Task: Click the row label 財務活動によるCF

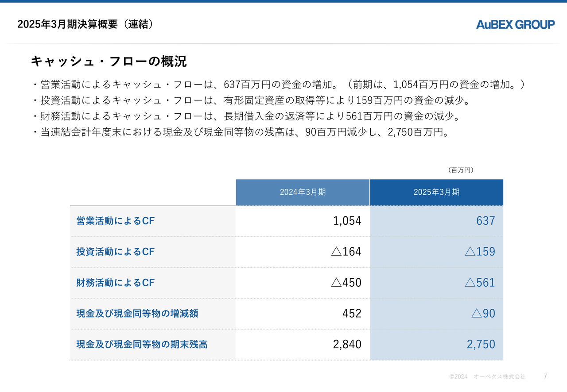Action: (x=115, y=283)
